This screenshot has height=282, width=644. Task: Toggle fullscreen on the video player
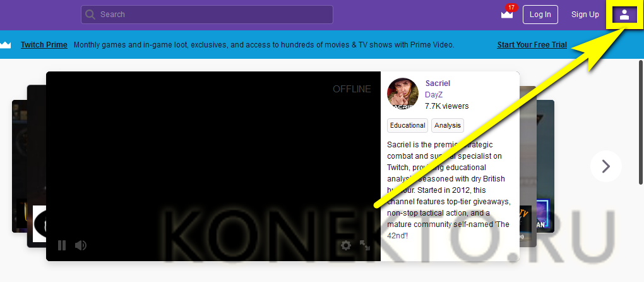[365, 245]
